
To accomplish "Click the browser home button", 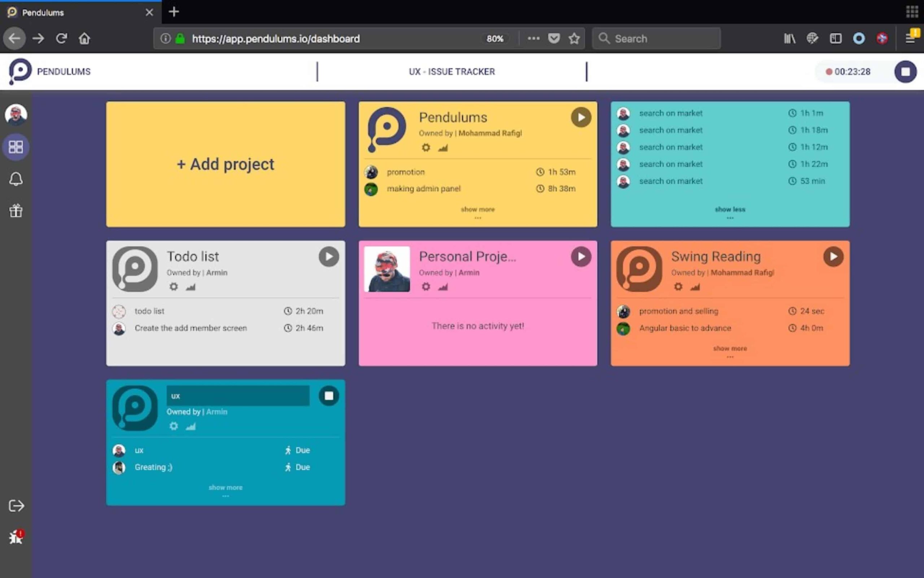I will click(x=84, y=38).
